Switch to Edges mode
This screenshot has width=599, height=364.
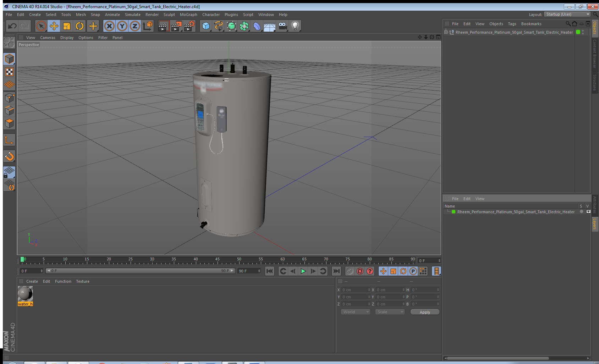pos(9,110)
